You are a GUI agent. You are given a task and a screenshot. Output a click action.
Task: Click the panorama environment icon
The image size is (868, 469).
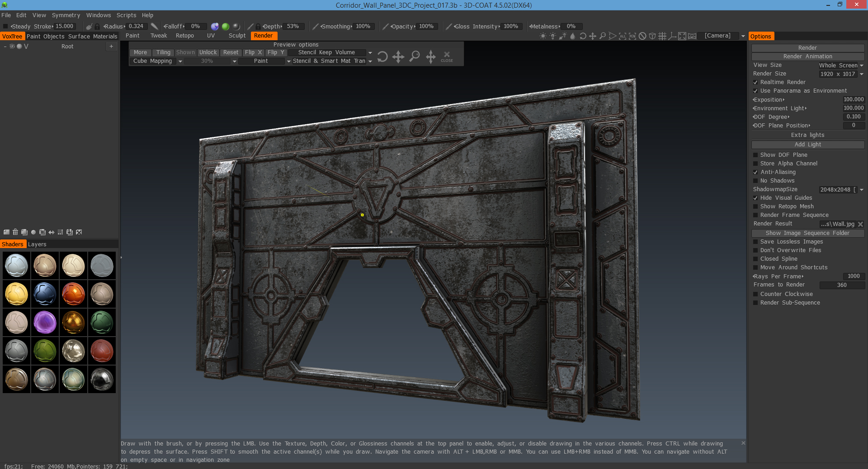pos(692,36)
